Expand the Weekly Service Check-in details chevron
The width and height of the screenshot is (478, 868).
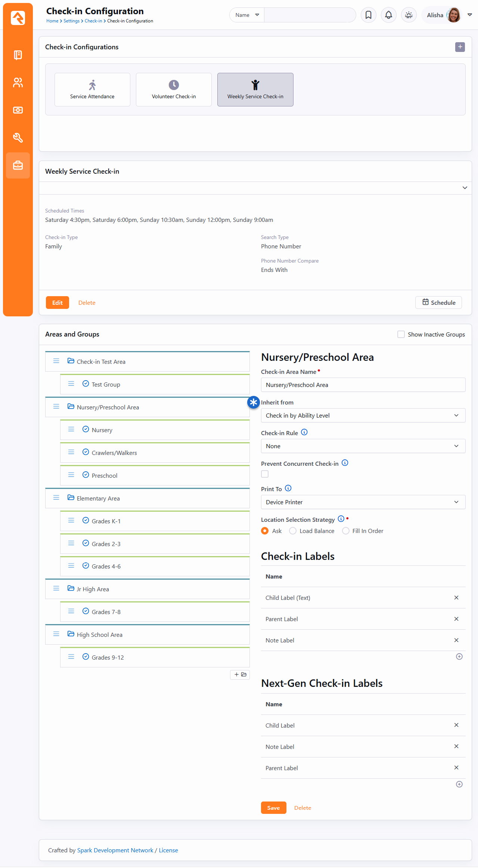(x=465, y=188)
